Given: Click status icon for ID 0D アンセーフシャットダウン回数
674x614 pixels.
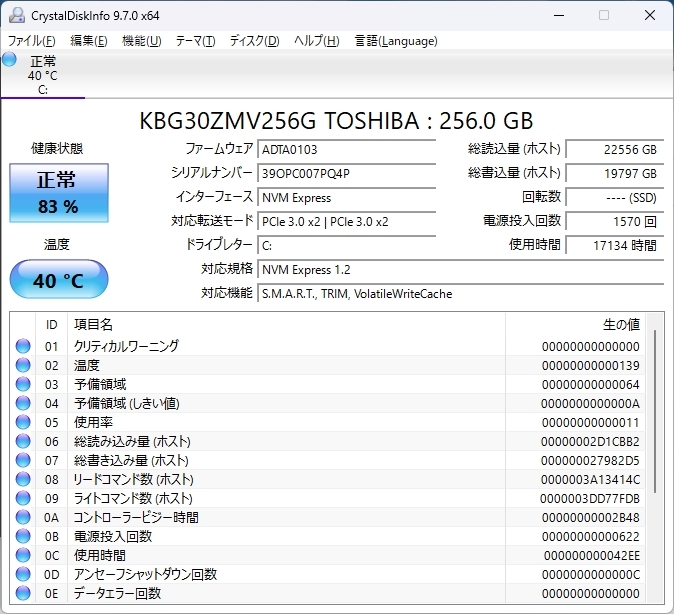Looking at the screenshot, I should [x=23, y=574].
